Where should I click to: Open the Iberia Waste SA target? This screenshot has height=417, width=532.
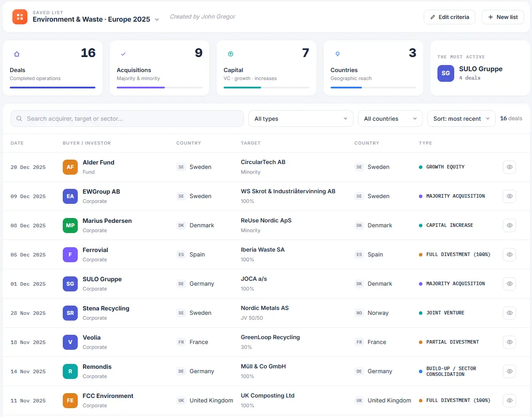coord(262,250)
